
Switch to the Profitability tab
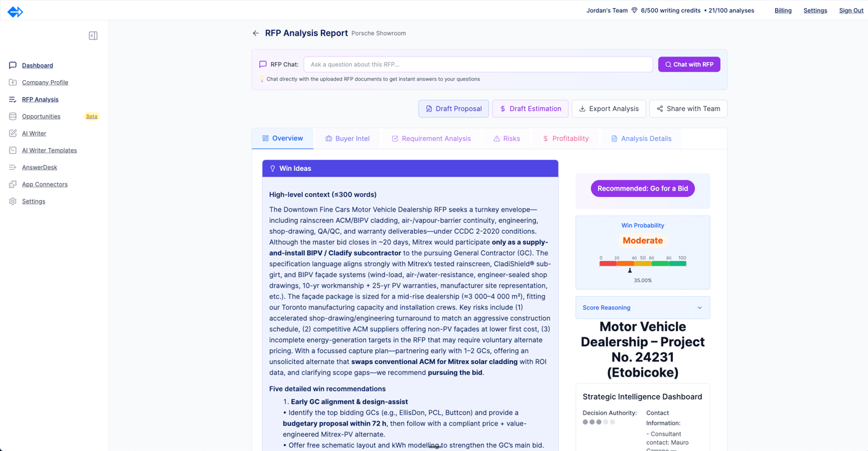tap(566, 138)
